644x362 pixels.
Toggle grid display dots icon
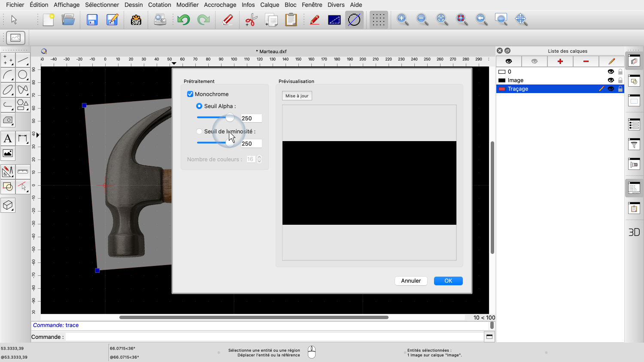pyautogui.click(x=378, y=20)
